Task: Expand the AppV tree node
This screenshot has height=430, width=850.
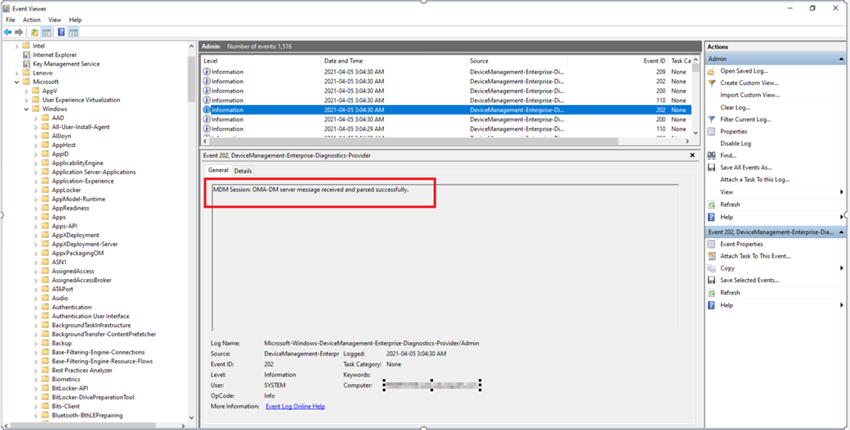Action: 26,91
